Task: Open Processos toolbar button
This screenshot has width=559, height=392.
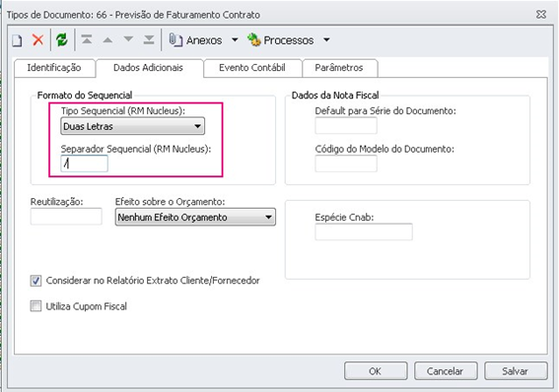Action: [281, 40]
